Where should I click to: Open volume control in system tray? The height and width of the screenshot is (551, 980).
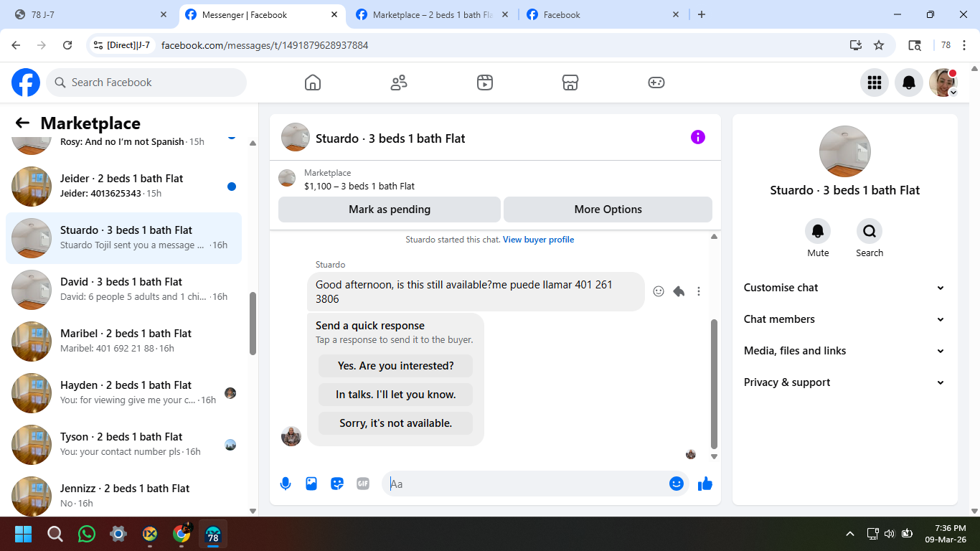click(x=890, y=534)
